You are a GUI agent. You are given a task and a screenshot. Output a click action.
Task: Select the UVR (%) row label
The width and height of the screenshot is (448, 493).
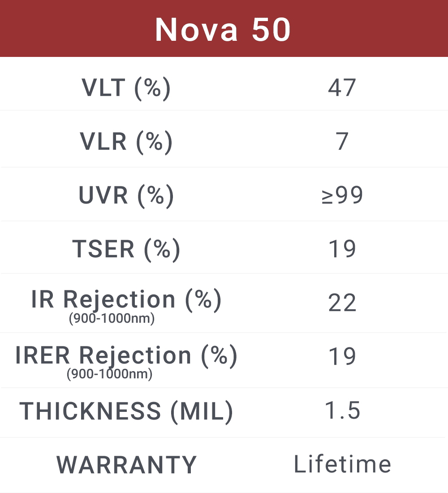(x=126, y=195)
